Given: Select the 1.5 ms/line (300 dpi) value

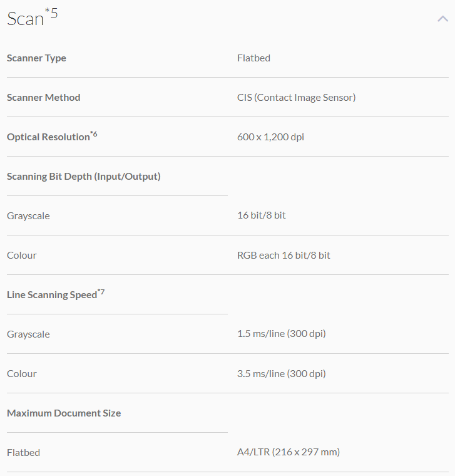Looking at the screenshot, I should coord(281,334).
